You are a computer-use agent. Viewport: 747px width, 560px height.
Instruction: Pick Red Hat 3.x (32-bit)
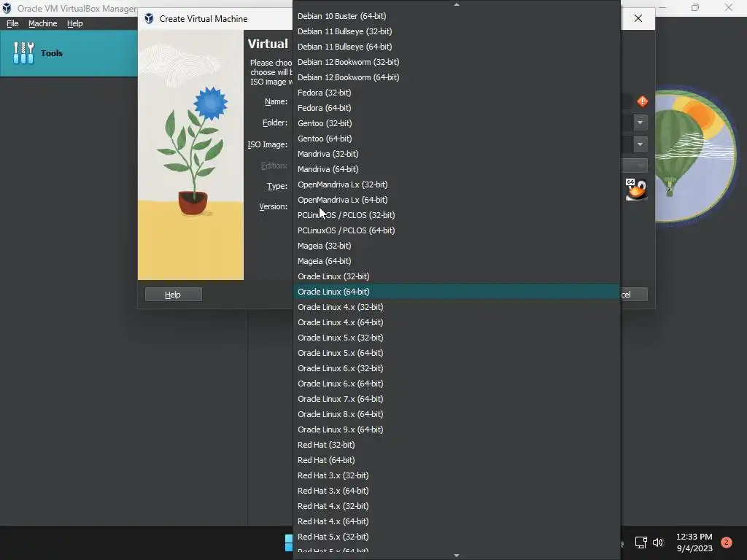click(x=457, y=475)
